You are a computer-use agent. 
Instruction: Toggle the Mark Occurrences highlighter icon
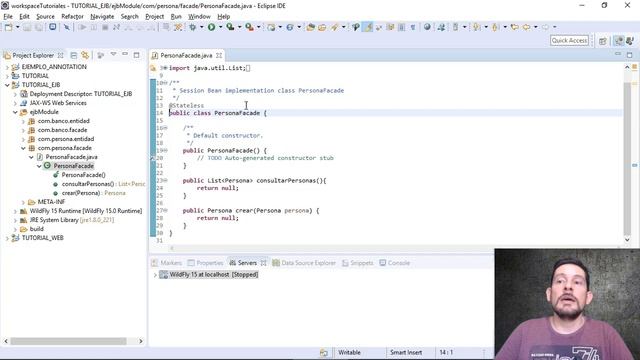click(368, 27)
